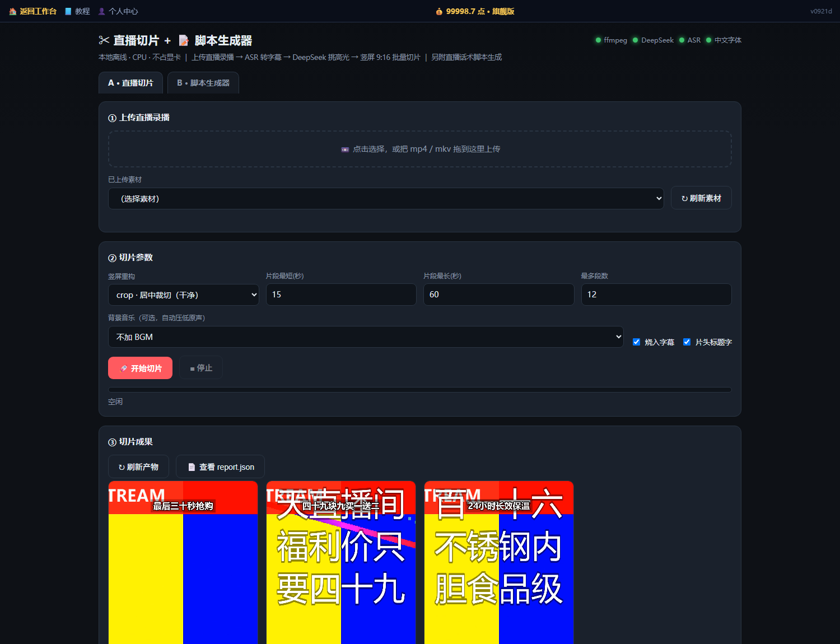Click the file icon on 查看 report.json
840x644 pixels.
click(x=192, y=467)
